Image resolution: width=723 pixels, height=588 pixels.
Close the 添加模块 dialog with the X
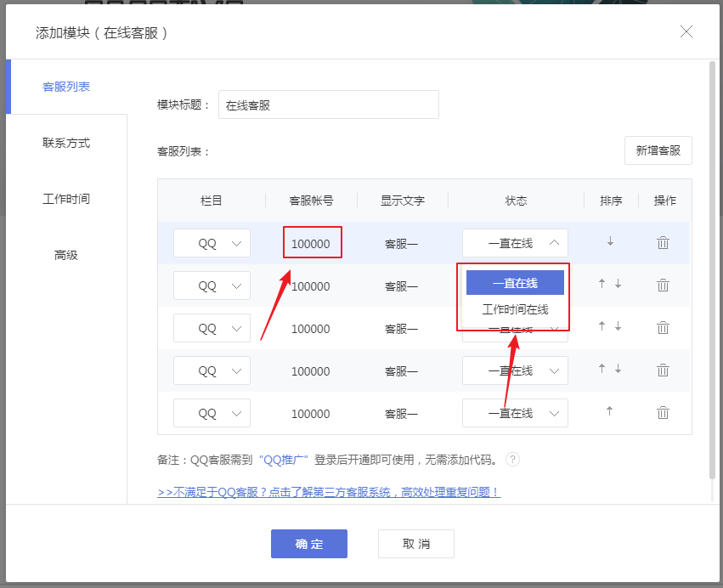coord(686,31)
